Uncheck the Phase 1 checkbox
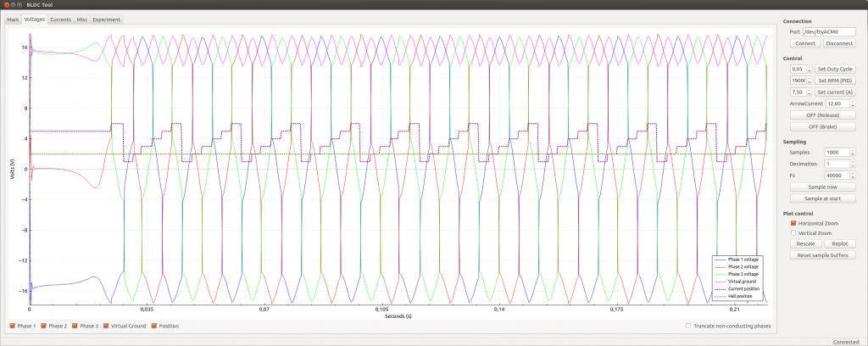The width and height of the screenshot is (868, 346). (12, 326)
